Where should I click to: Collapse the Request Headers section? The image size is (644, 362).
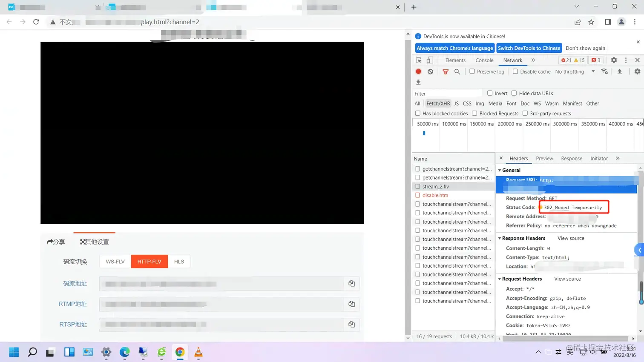pyautogui.click(x=500, y=279)
